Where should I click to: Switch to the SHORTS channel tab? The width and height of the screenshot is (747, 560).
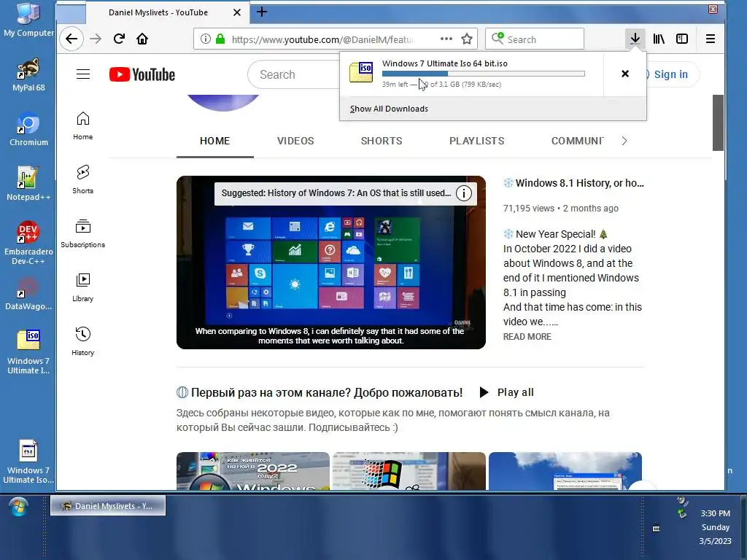pyautogui.click(x=381, y=141)
